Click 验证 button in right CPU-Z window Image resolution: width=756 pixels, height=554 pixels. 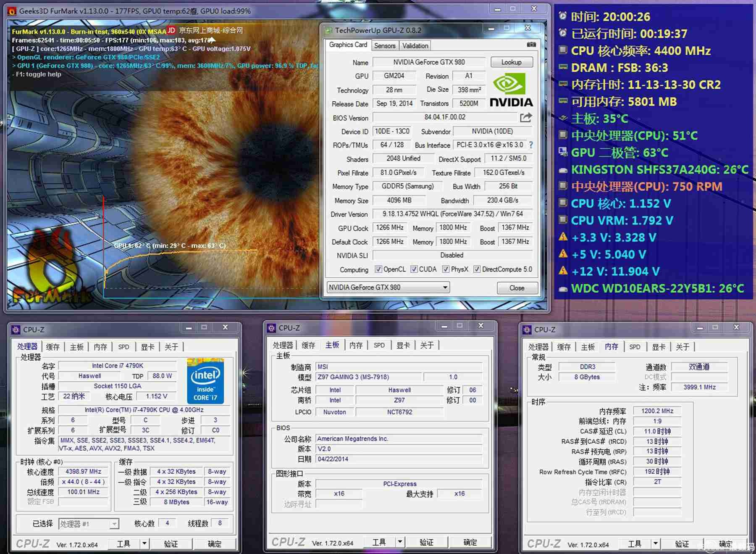click(682, 543)
